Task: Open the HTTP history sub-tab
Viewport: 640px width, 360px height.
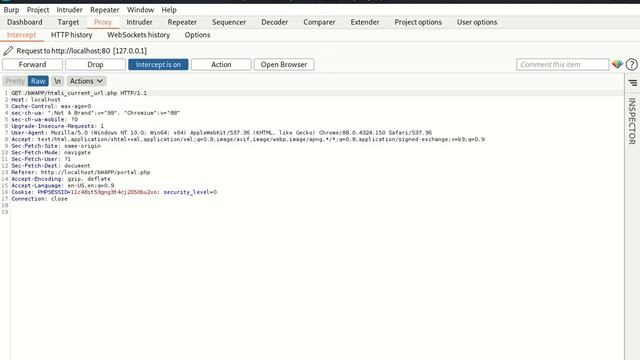Action: click(x=71, y=35)
